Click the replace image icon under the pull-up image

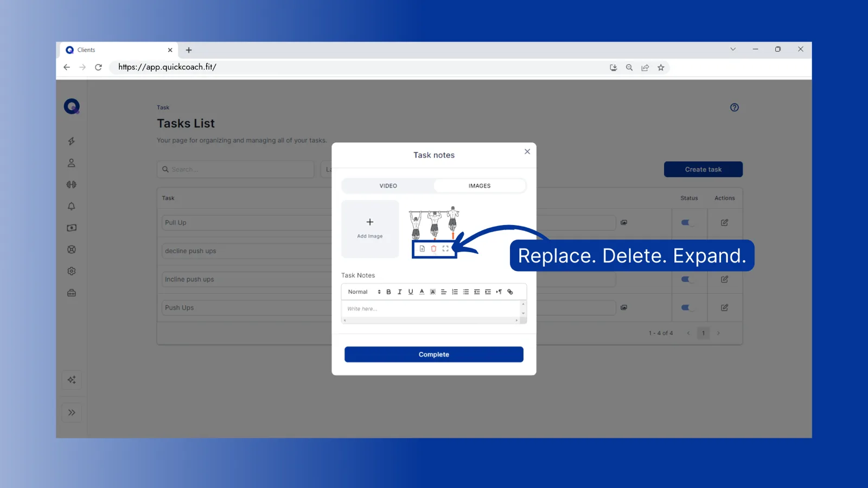click(x=422, y=248)
